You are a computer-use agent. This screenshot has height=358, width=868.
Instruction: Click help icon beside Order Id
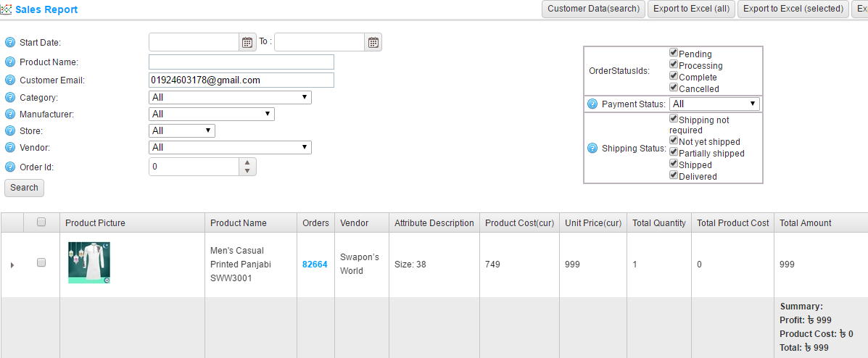pyautogui.click(x=10, y=167)
